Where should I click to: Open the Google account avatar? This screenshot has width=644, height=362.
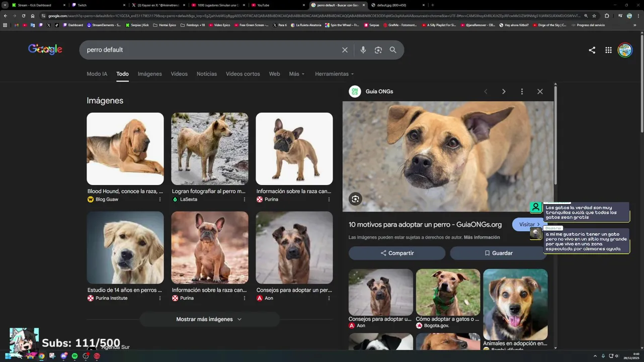pyautogui.click(x=625, y=50)
